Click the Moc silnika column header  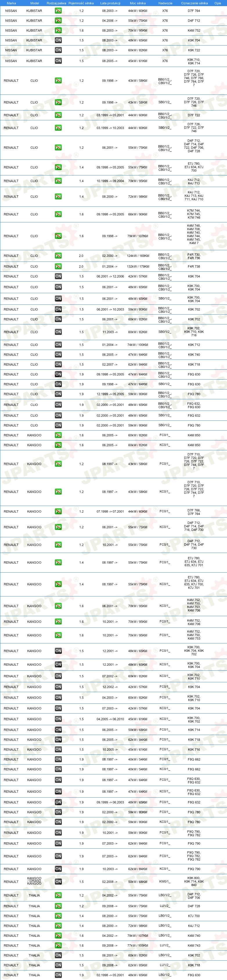point(138,3)
